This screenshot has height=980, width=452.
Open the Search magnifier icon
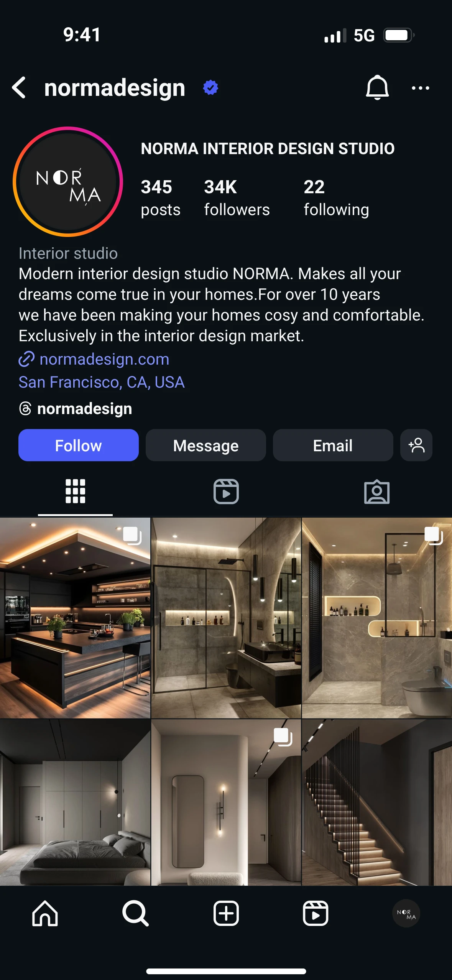(135, 913)
